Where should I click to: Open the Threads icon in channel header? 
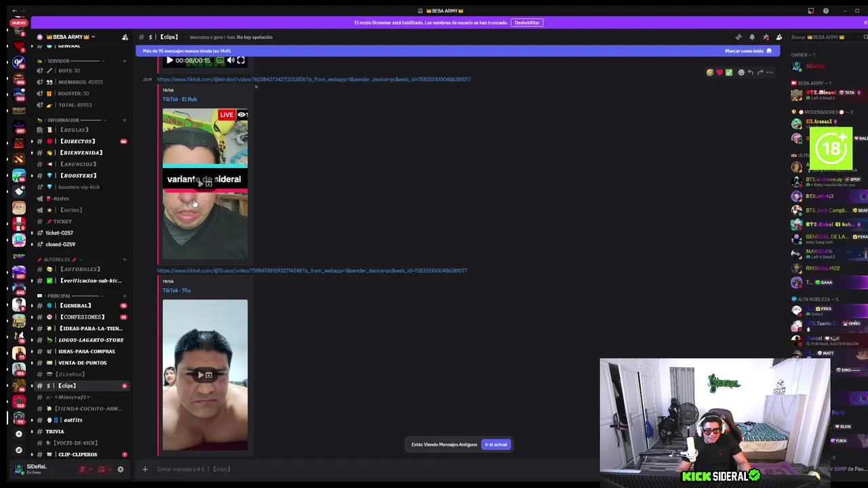[x=738, y=37]
